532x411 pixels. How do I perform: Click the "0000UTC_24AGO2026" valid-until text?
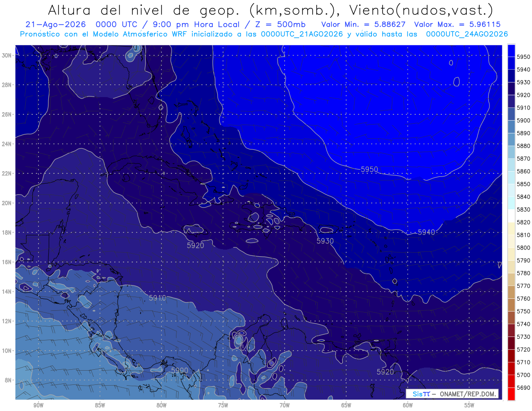(467, 34)
